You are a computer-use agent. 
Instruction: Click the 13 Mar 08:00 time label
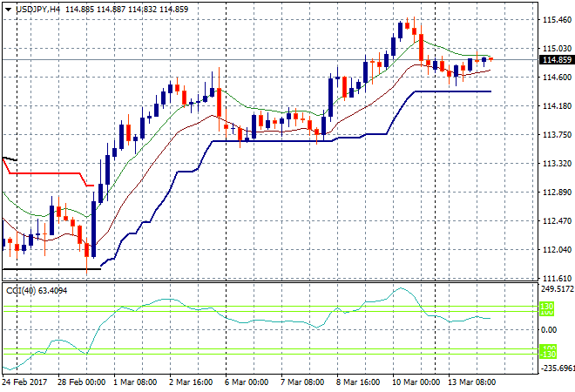coord(472,382)
